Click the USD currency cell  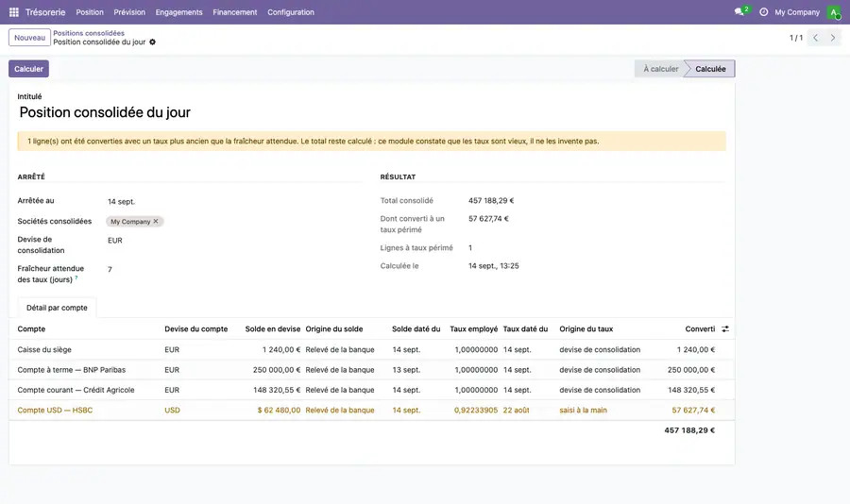173,411
